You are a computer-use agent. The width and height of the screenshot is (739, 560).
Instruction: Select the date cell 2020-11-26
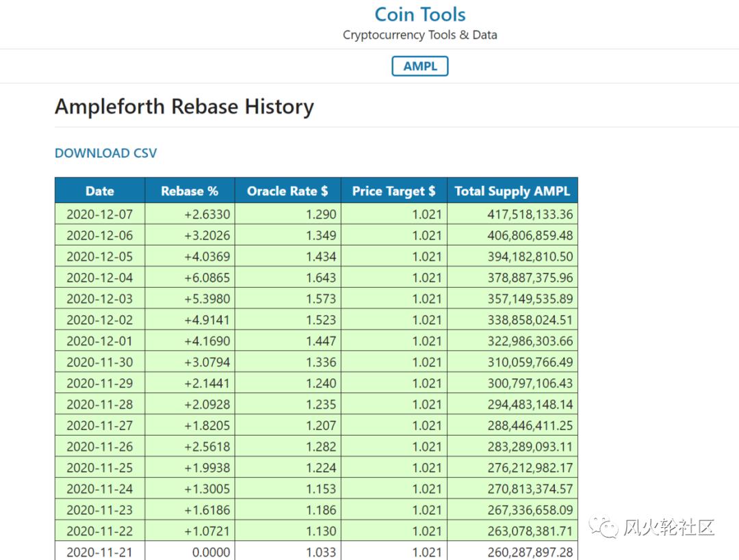pyautogui.click(x=99, y=447)
